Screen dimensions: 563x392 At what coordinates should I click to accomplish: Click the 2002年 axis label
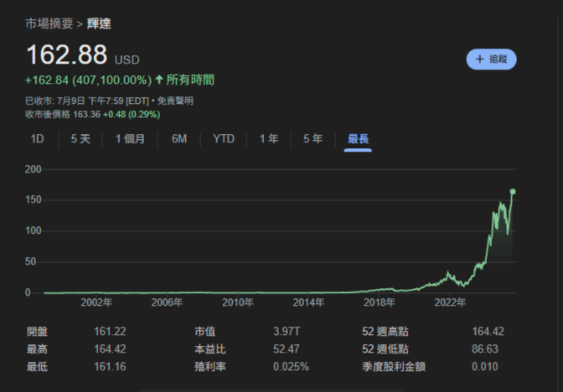pos(96,302)
